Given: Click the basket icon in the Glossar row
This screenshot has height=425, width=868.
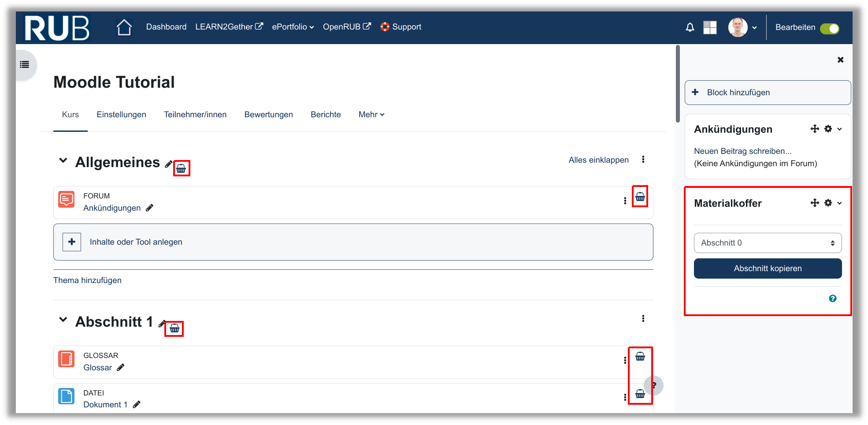Looking at the screenshot, I should 640,356.
